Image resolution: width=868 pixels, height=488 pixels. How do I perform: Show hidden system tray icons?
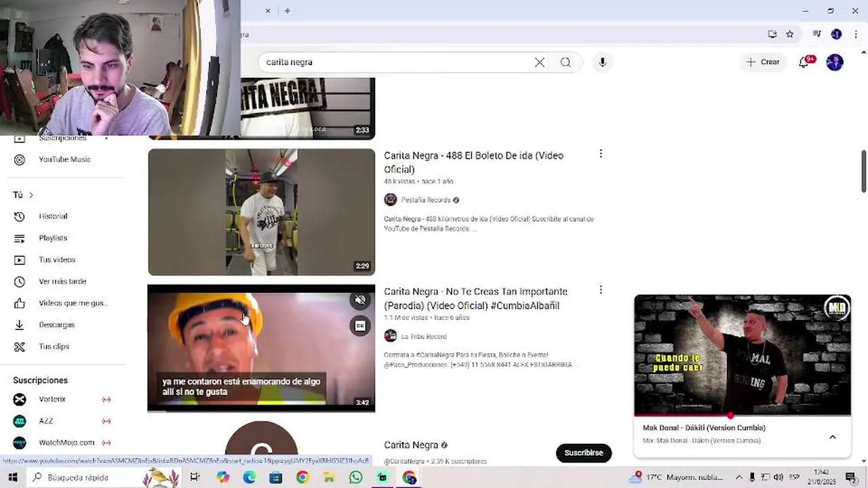point(739,477)
